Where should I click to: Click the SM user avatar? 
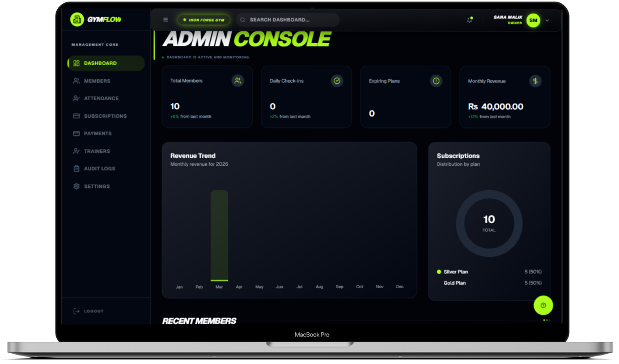point(533,20)
